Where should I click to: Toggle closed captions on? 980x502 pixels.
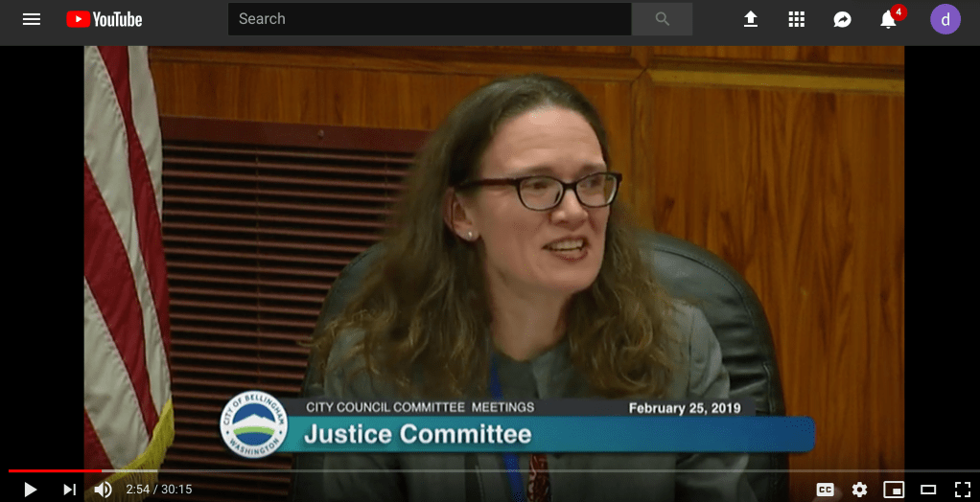(825, 490)
